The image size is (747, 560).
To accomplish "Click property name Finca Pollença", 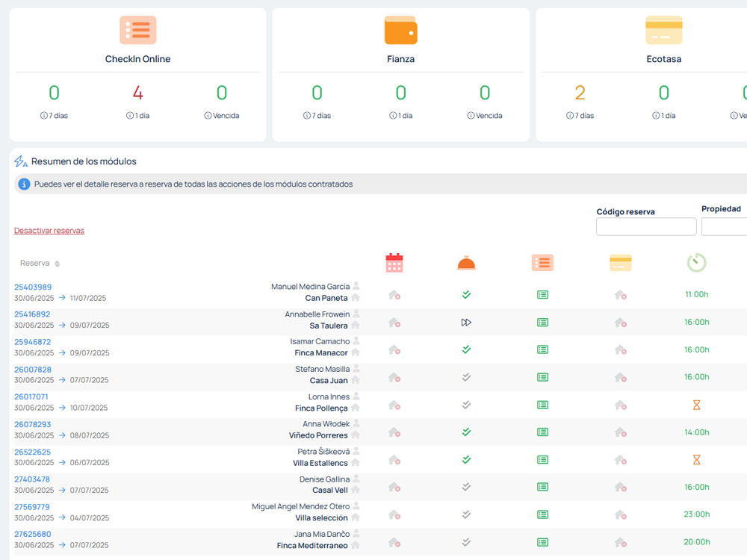I will point(321,408).
